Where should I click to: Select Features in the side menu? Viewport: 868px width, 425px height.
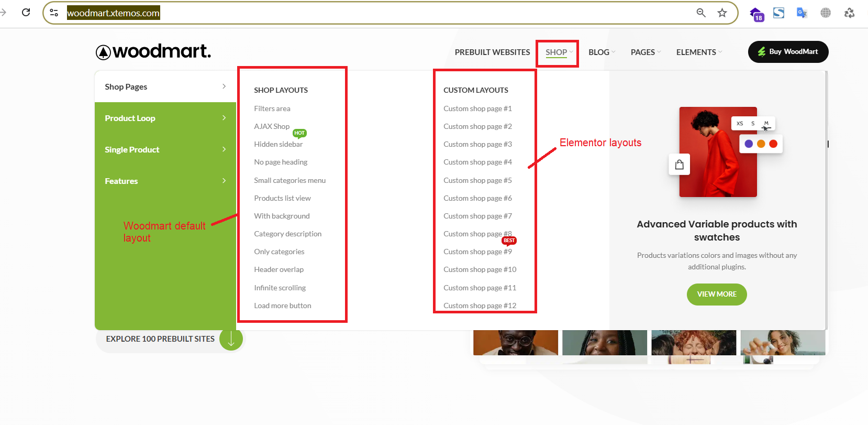[x=165, y=181]
